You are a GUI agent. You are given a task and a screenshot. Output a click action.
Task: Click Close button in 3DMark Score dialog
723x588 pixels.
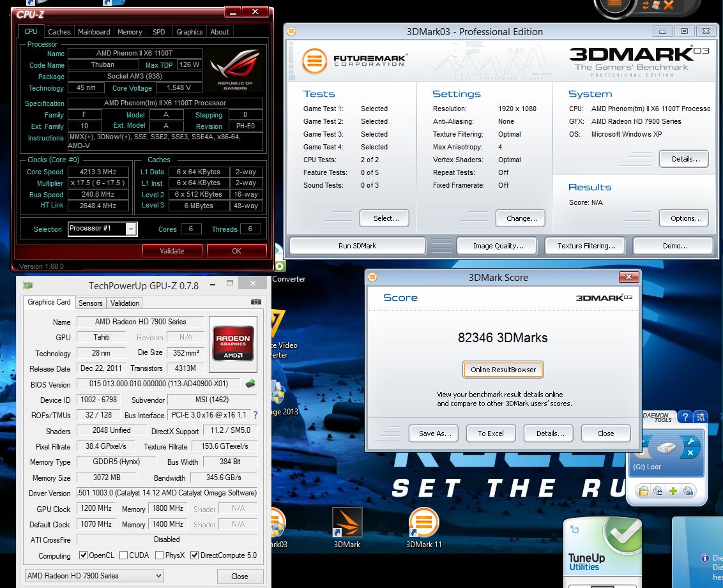(x=605, y=433)
